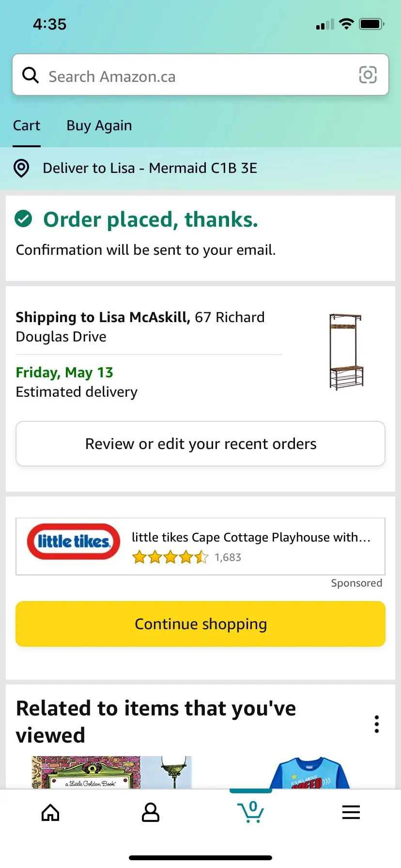Image resolution: width=401 pixels, height=868 pixels.
Task: Switch to the Cart tab
Action: point(27,125)
